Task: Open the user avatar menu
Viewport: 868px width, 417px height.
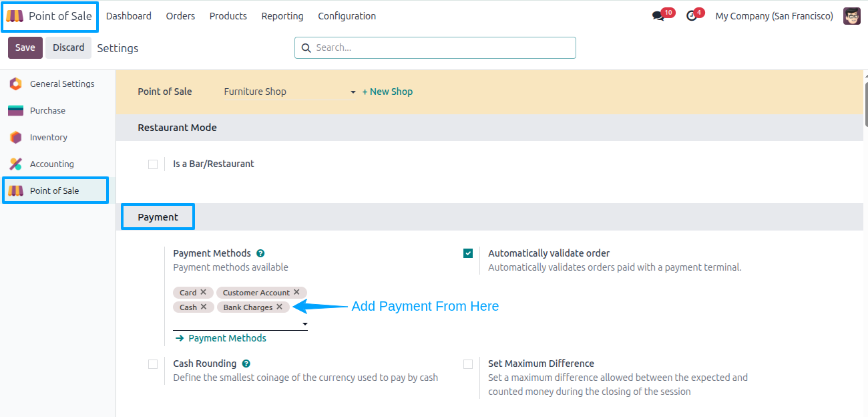Action: click(x=852, y=16)
